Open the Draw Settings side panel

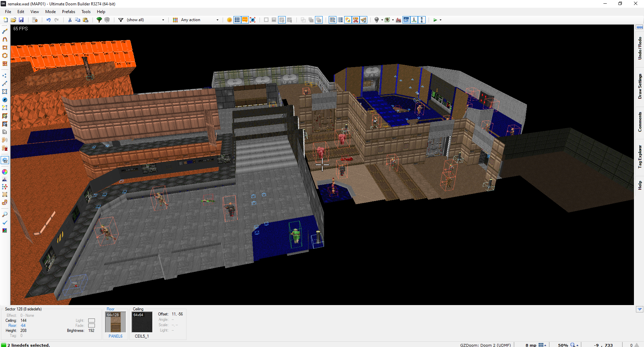coord(640,86)
